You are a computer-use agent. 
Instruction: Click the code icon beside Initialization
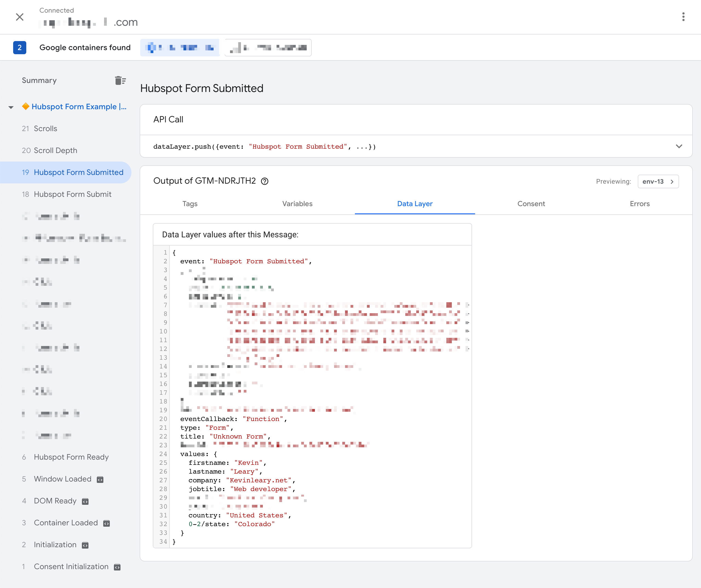[85, 545]
